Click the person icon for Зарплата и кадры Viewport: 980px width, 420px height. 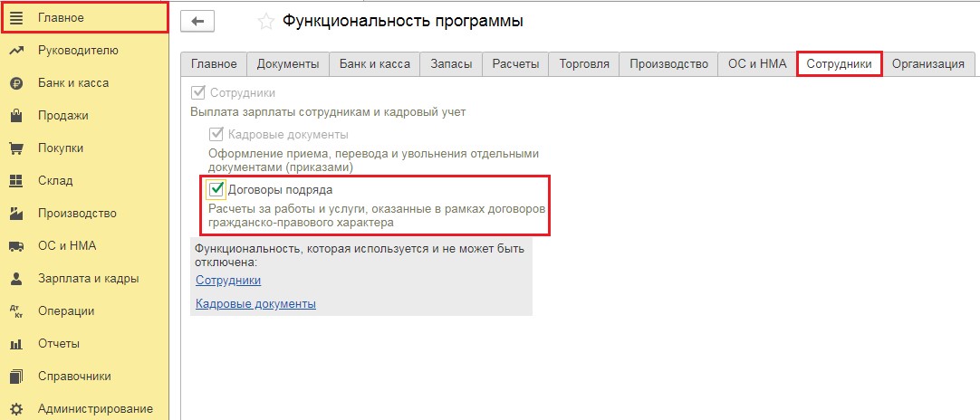(16, 279)
